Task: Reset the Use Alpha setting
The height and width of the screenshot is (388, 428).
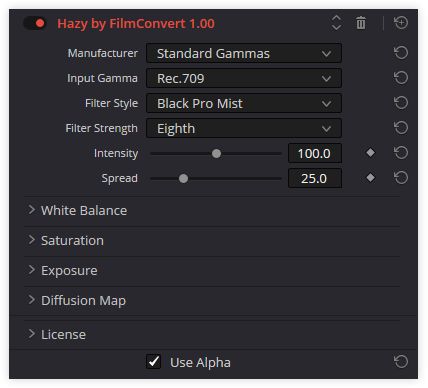Action: pyautogui.click(x=401, y=362)
